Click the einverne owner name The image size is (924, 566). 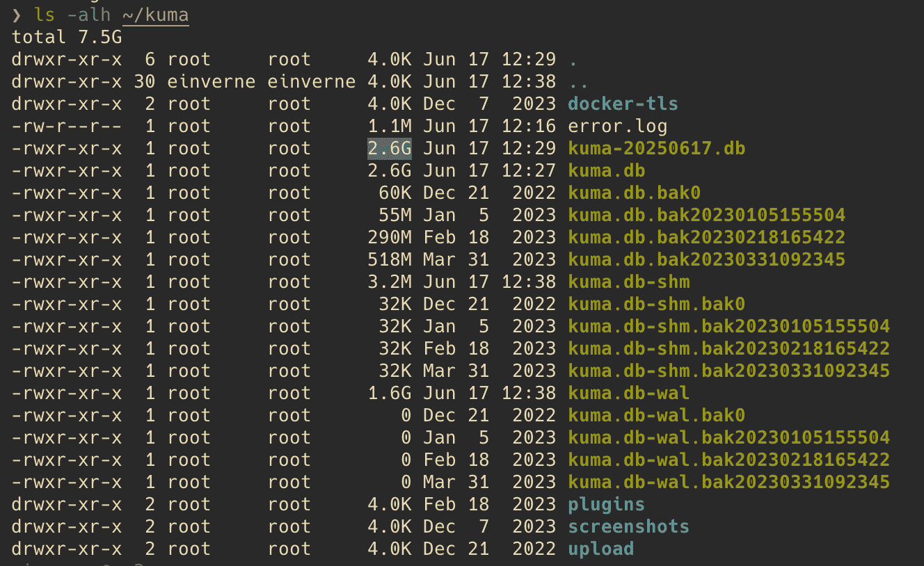click(x=212, y=82)
